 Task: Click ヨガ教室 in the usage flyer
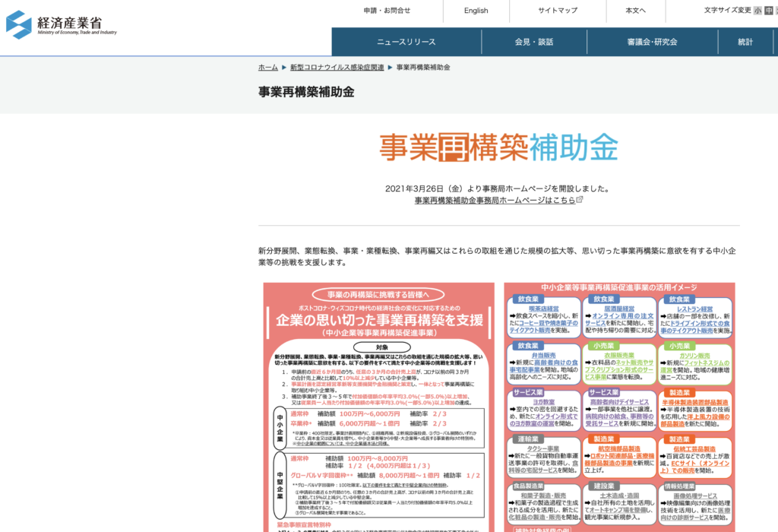click(543, 402)
